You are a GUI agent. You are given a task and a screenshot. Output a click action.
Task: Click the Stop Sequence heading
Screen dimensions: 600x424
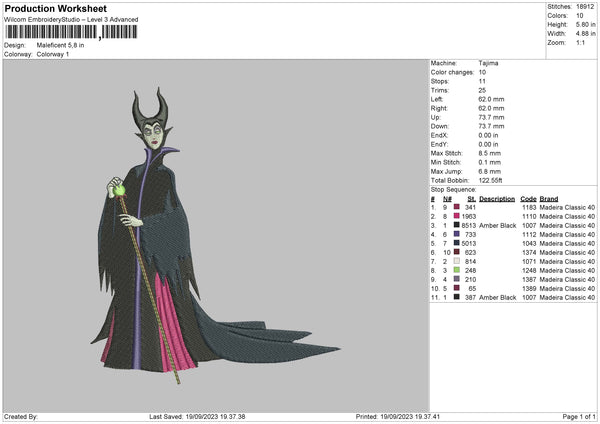pos(453,189)
